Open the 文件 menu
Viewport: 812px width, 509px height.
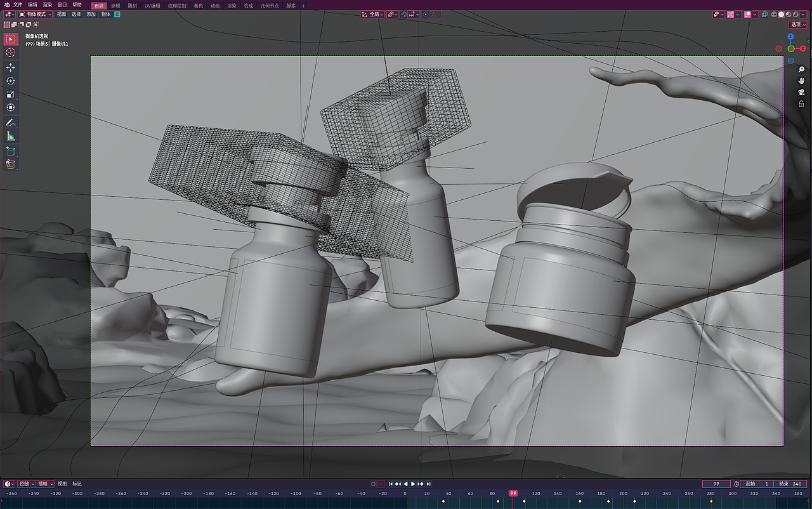point(18,5)
